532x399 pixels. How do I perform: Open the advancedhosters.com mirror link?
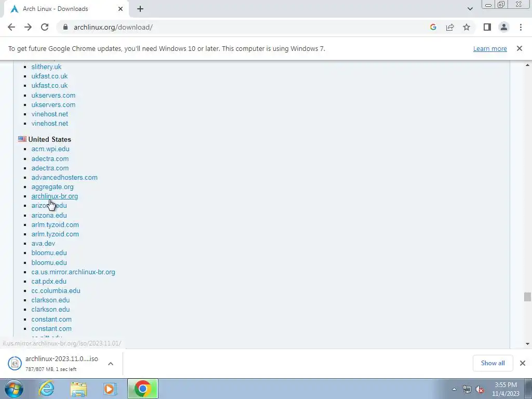(x=64, y=178)
